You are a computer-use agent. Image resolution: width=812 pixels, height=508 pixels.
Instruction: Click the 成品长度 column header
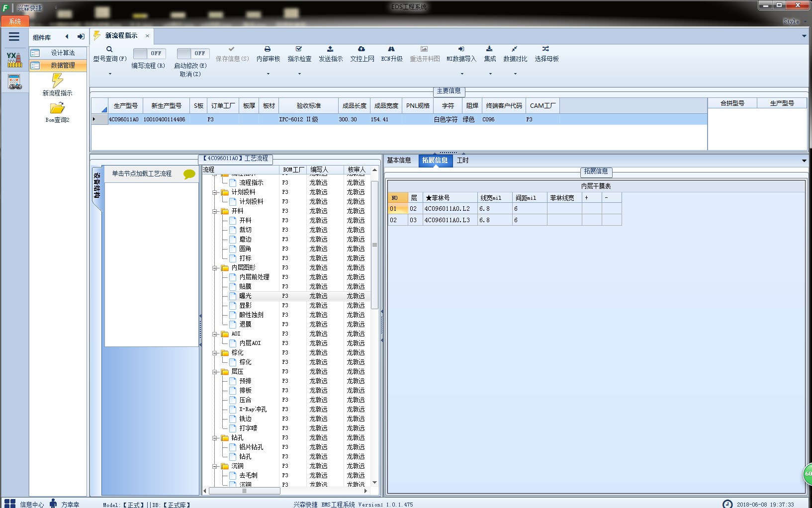[x=354, y=106]
